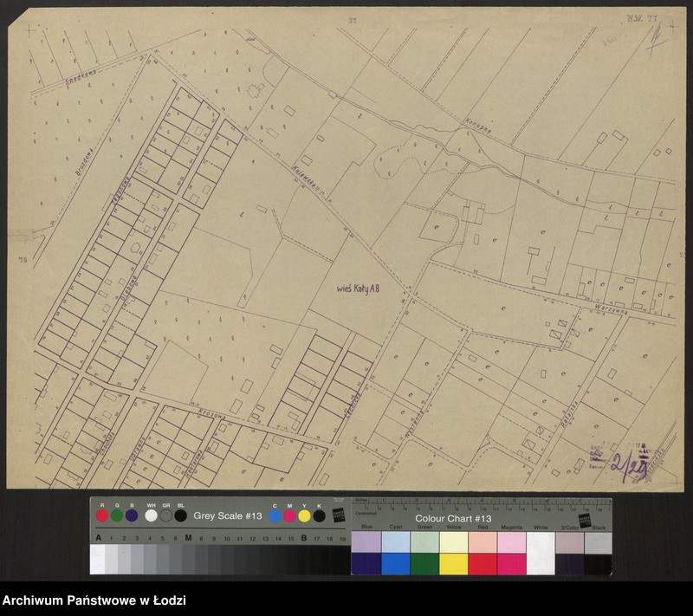This screenshot has width=693, height=616.
Task: Click the yellow circle labeled Y
Action: click(304, 515)
